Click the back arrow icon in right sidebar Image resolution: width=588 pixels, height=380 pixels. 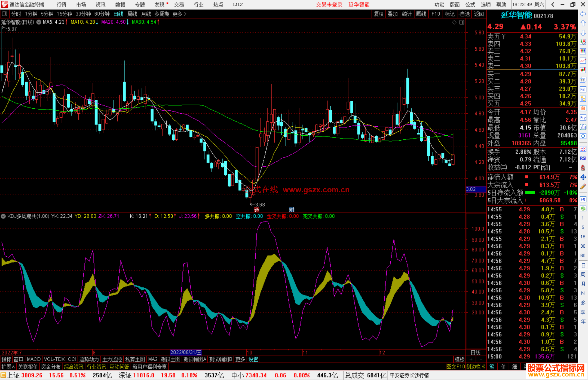pos(583,14)
